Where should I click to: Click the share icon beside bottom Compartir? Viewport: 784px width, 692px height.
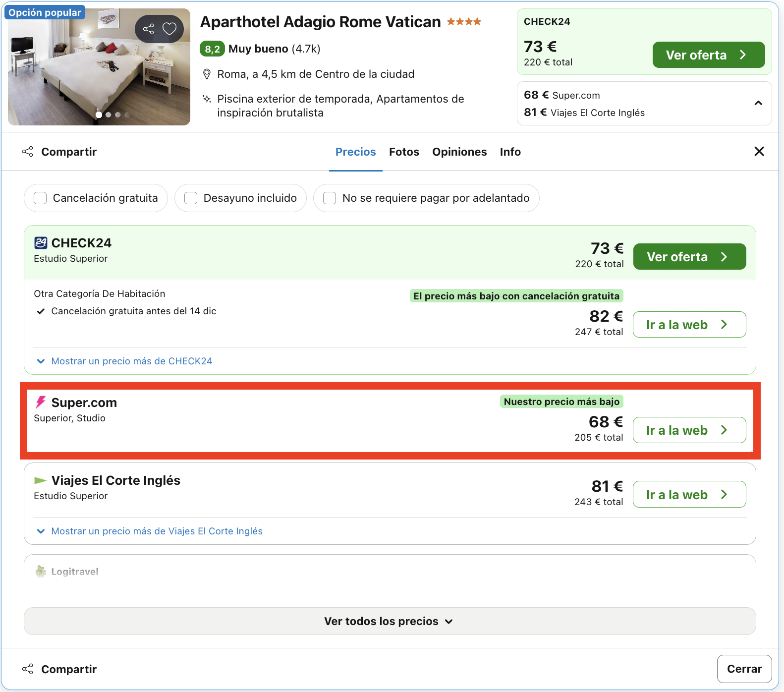[28, 669]
